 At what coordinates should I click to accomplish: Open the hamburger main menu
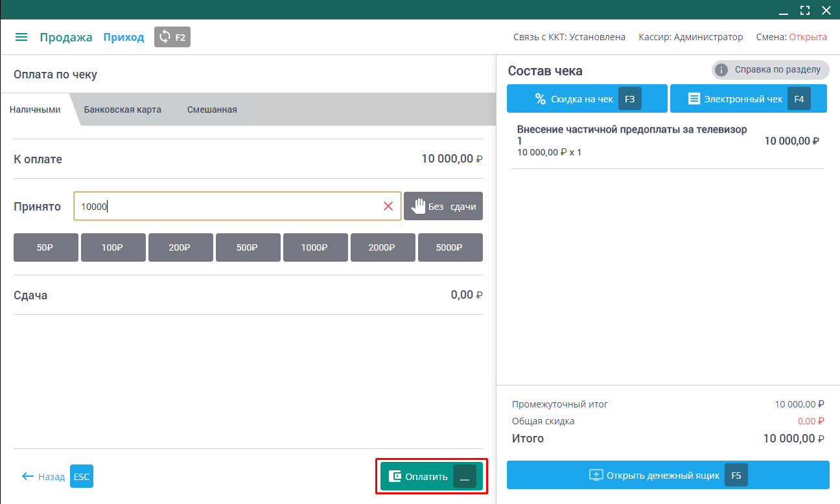[21, 38]
